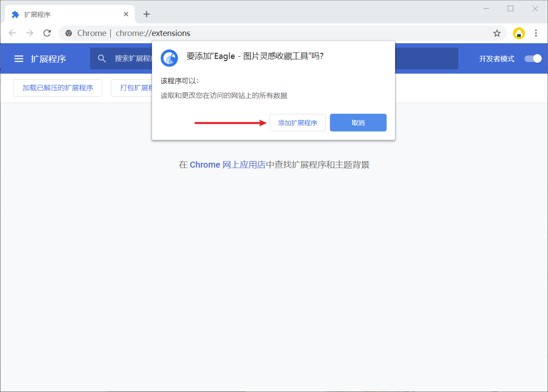Click the browser forward arrow
This screenshot has height=392, width=548.
(x=29, y=33)
